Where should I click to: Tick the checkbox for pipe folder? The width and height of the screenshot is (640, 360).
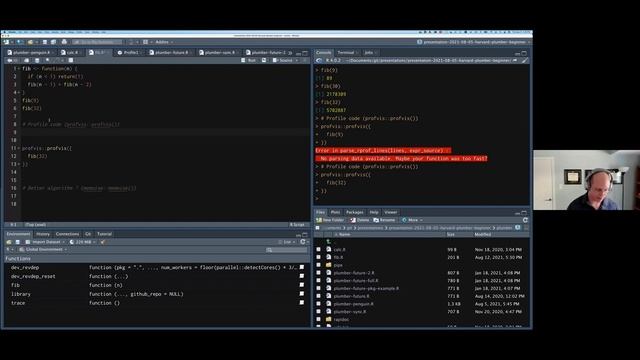(318, 265)
